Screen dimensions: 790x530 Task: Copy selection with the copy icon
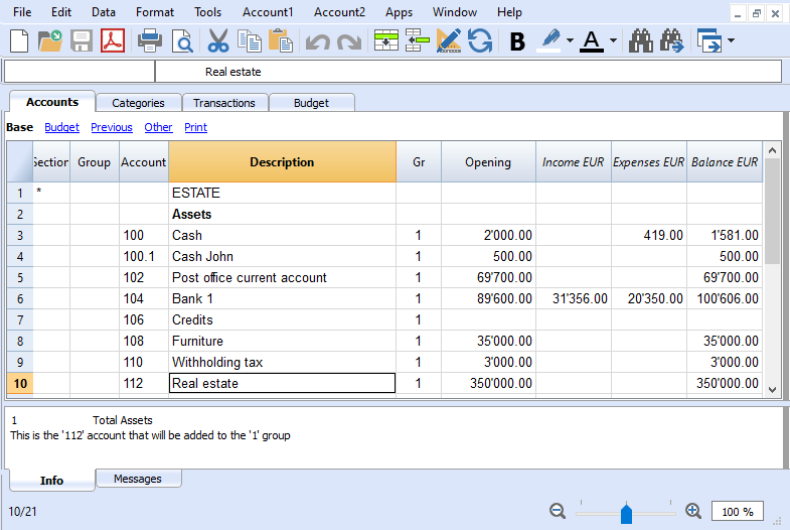249,41
